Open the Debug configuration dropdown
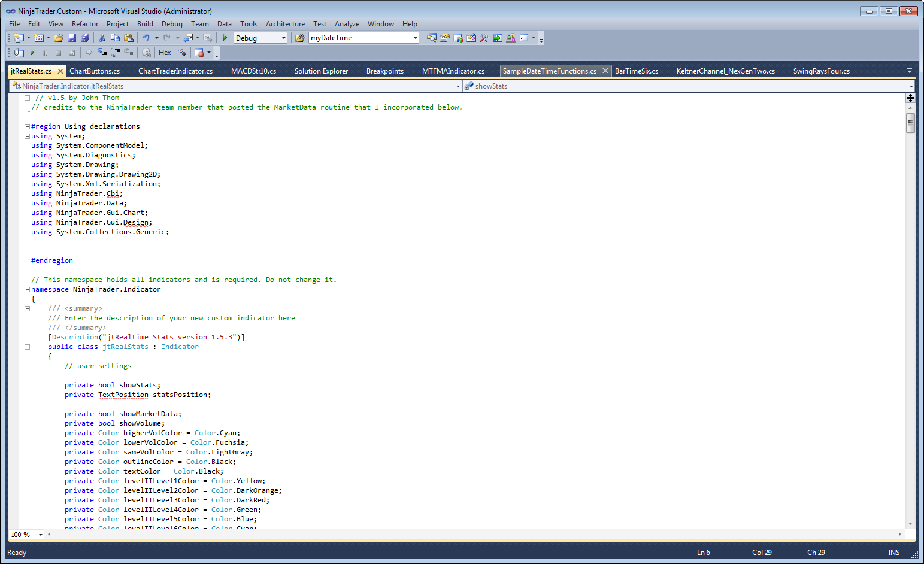This screenshot has height=564, width=924. pyautogui.click(x=284, y=38)
